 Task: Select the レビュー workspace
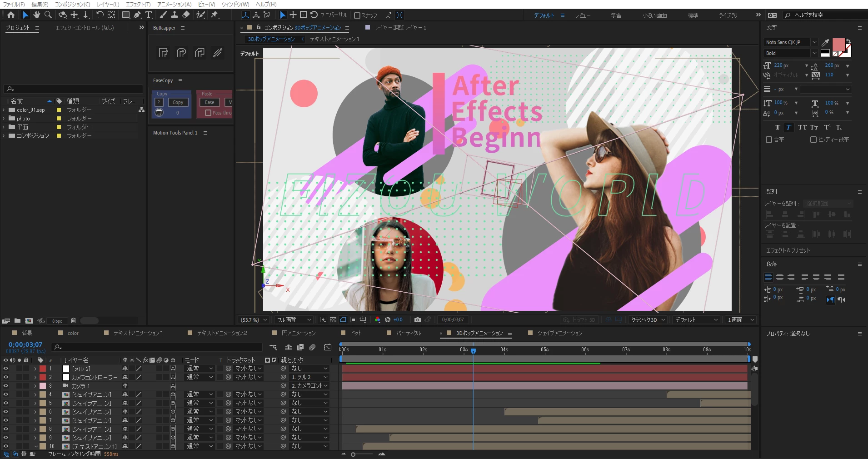(583, 15)
